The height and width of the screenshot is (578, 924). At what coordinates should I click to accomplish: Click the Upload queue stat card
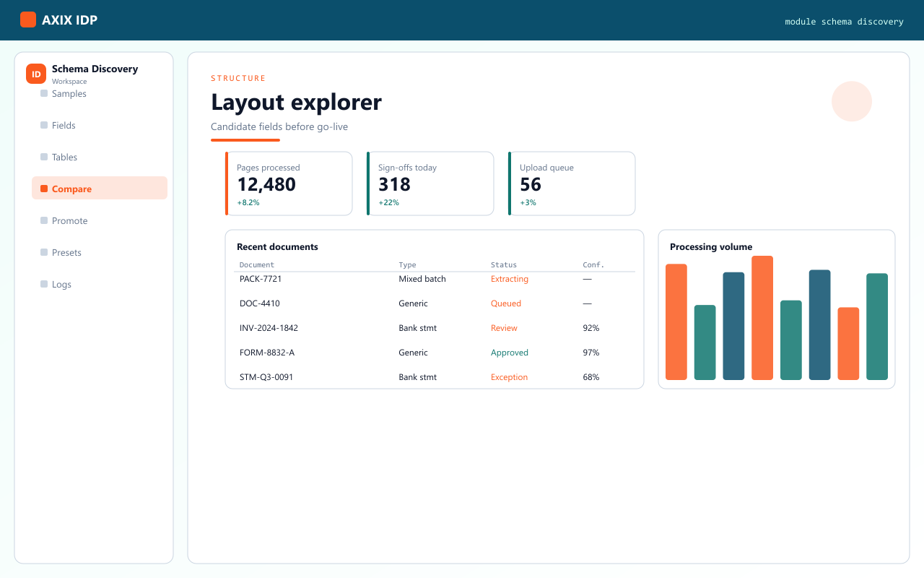[x=572, y=184]
